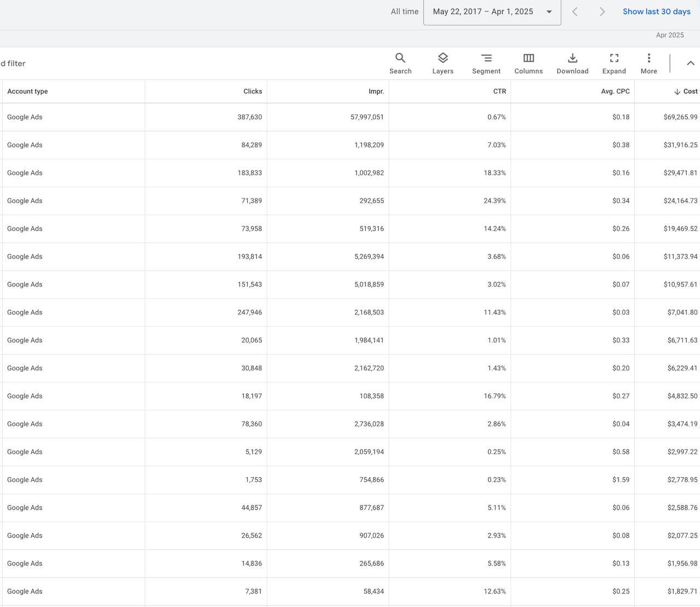The image size is (700, 607).
Task: Select clicks value 193,814
Action: click(249, 256)
